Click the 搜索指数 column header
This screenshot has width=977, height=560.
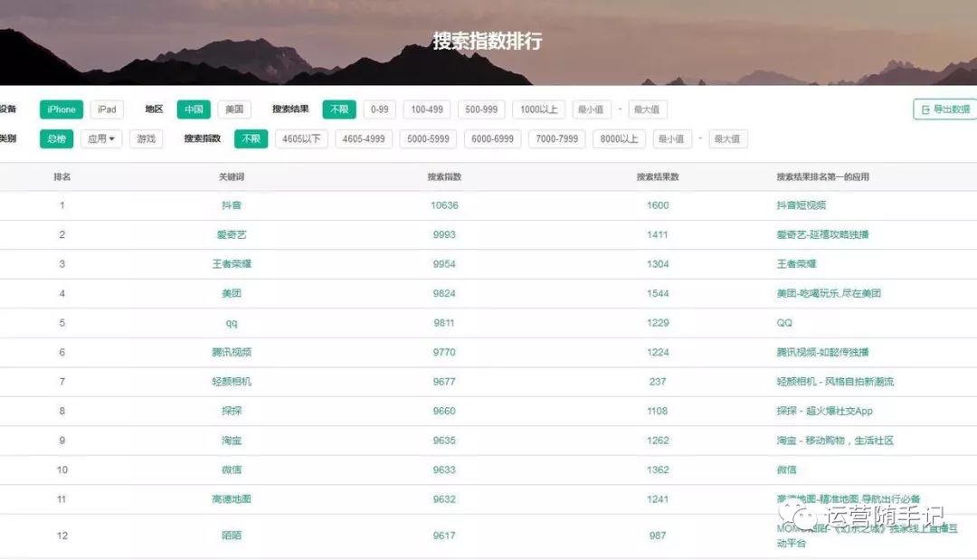[444, 177]
